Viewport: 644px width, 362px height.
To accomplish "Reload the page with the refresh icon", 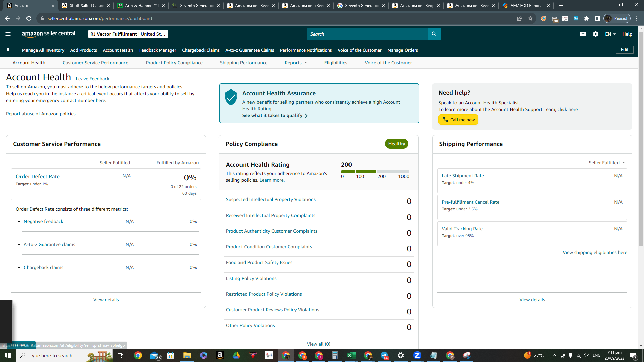I will coord(29,18).
